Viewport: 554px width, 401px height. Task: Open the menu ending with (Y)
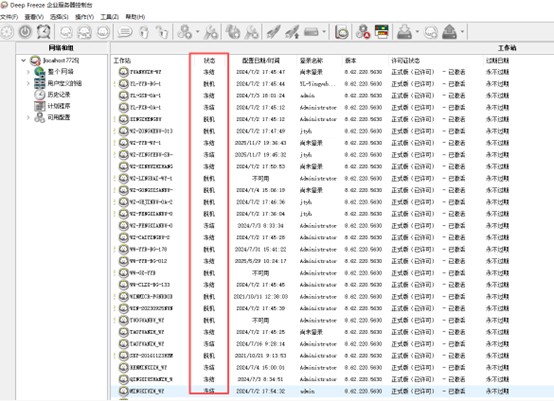(x=84, y=17)
